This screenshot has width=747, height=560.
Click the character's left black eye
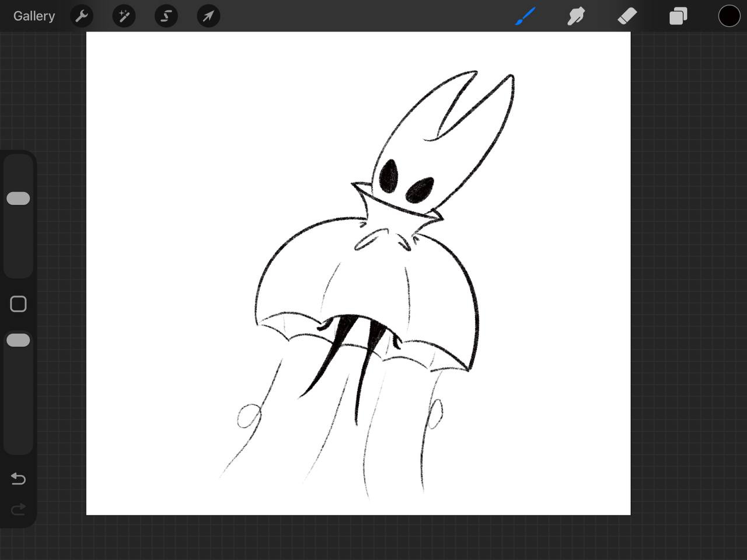pos(388,176)
